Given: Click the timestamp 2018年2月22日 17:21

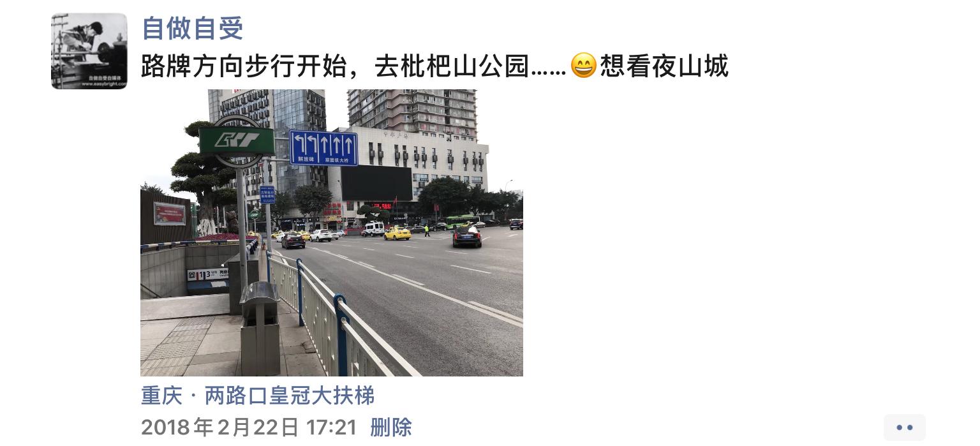Looking at the screenshot, I should point(249,427).
